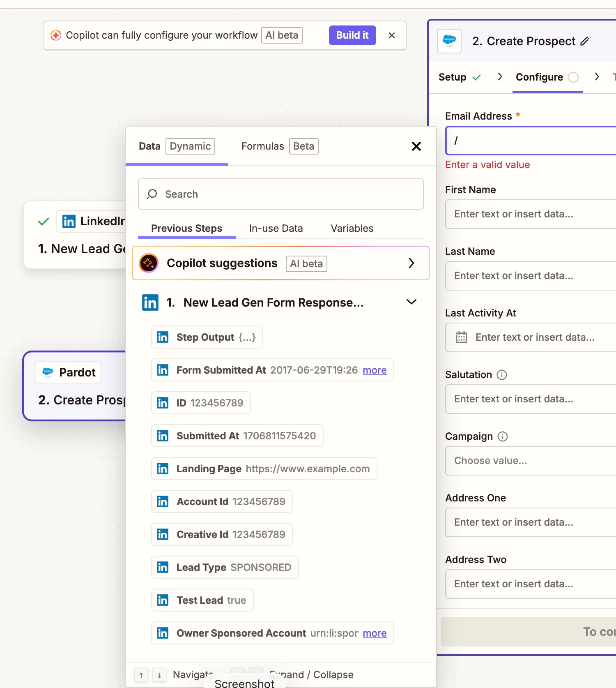Switch to the Formulas Beta tab
This screenshot has width=616, height=688.
click(x=280, y=146)
